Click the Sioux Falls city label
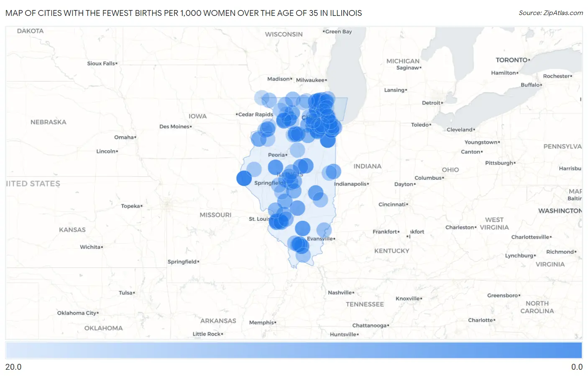The height and width of the screenshot is (376, 588). [x=101, y=63]
